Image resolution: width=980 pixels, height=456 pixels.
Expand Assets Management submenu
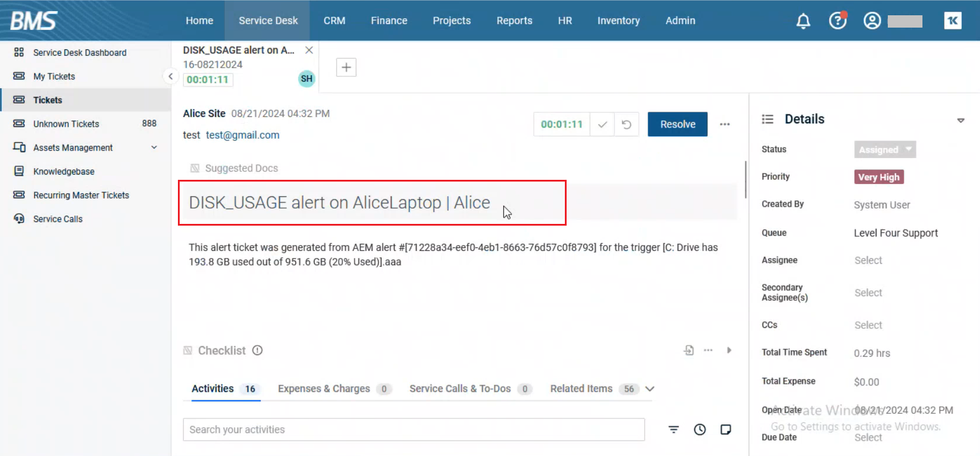(x=154, y=147)
